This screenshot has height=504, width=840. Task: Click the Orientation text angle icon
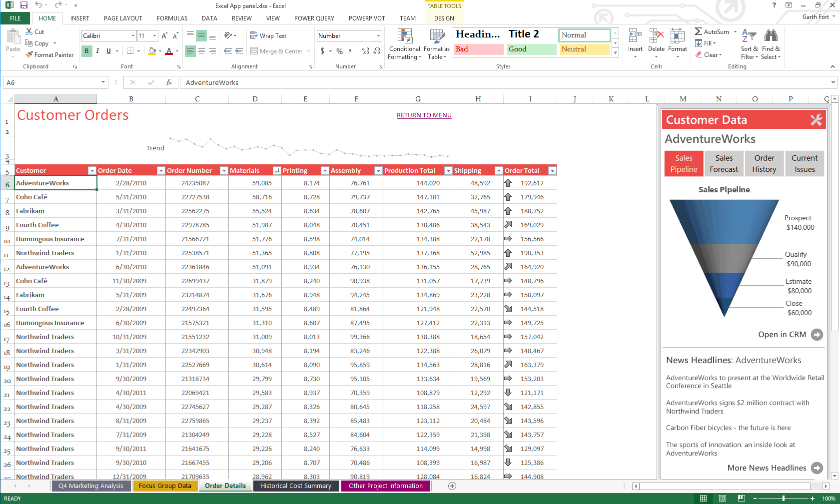pyautogui.click(x=228, y=35)
